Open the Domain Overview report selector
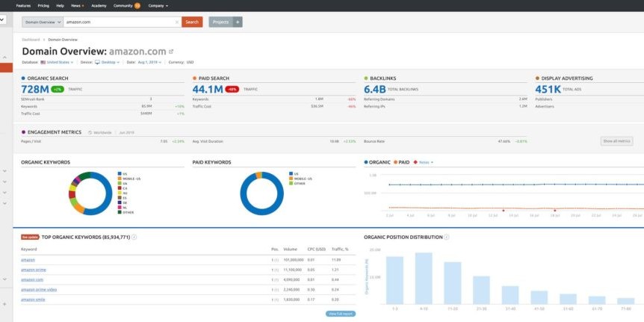The image size is (644, 322). point(43,22)
